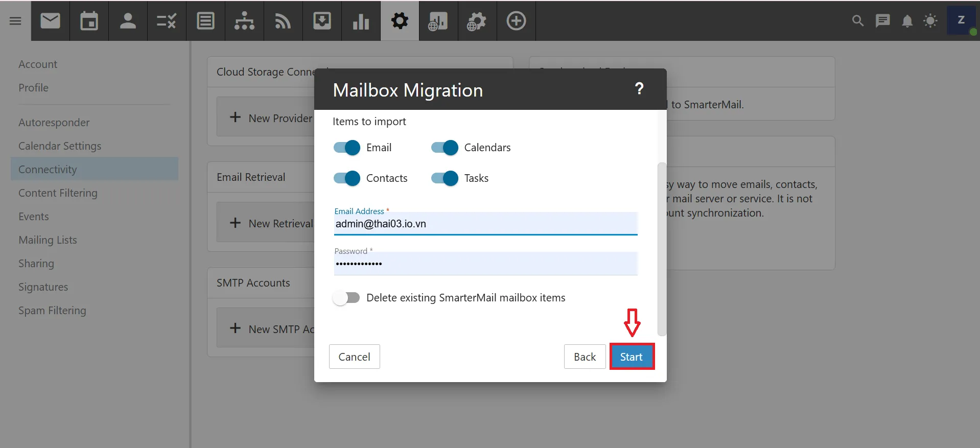Select Signatures in the settings sidebar
Viewport: 980px width, 448px height.
[43, 287]
